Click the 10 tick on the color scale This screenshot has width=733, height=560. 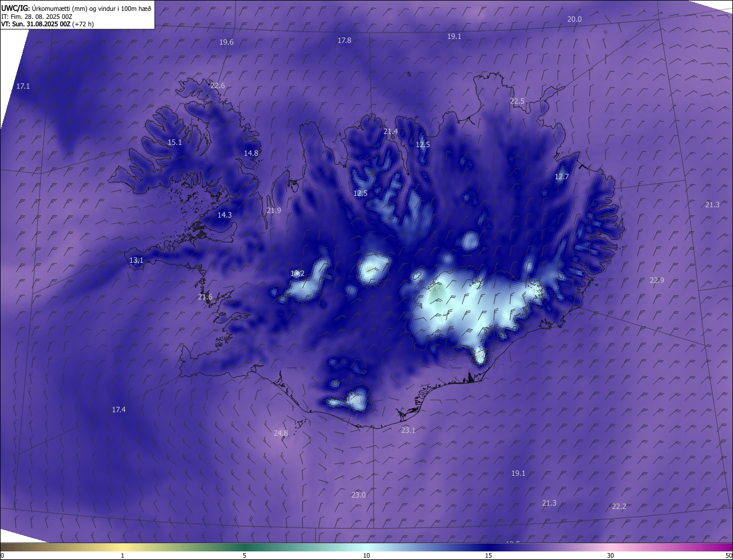click(366, 555)
